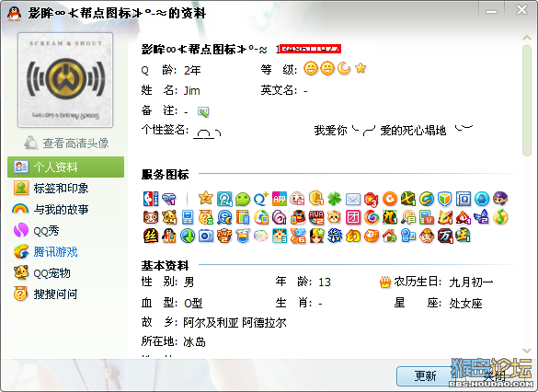The width and height of the screenshot is (538, 392).
Task: Click the red star badge icon
Action: coord(372,199)
